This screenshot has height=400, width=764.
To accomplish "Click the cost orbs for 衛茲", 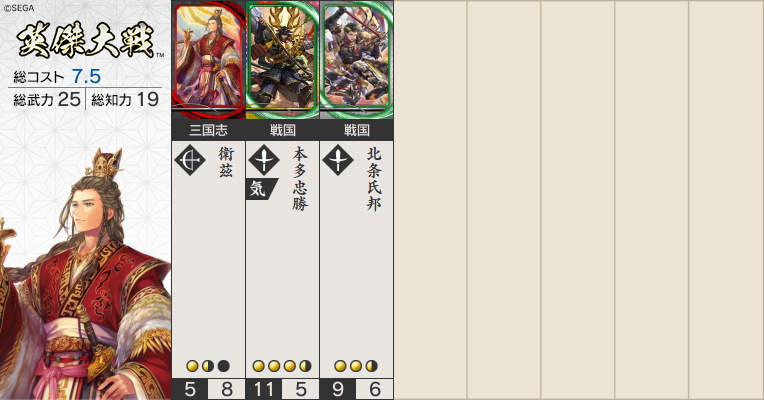I will [x=208, y=366].
